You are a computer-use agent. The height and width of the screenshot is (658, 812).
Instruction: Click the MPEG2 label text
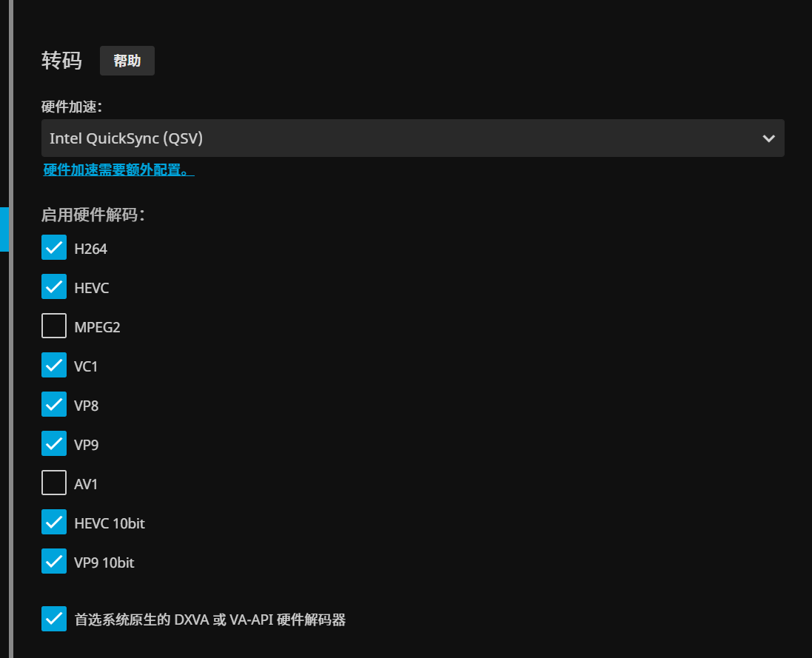[x=97, y=327]
